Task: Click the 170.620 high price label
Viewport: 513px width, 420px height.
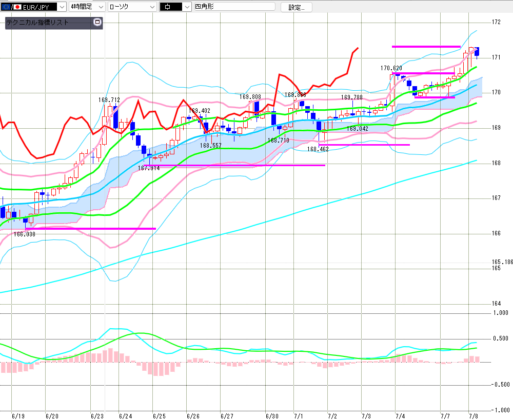Action: 391,68
